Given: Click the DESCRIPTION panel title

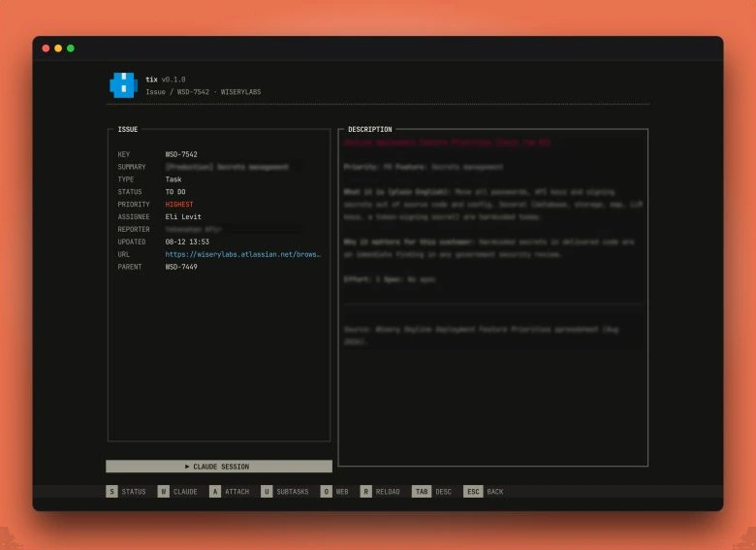Looking at the screenshot, I should point(370,129).
